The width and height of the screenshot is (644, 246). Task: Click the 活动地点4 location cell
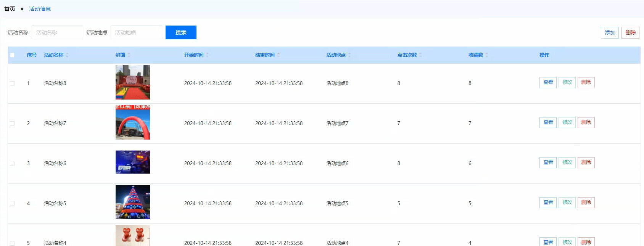point(337,243)
